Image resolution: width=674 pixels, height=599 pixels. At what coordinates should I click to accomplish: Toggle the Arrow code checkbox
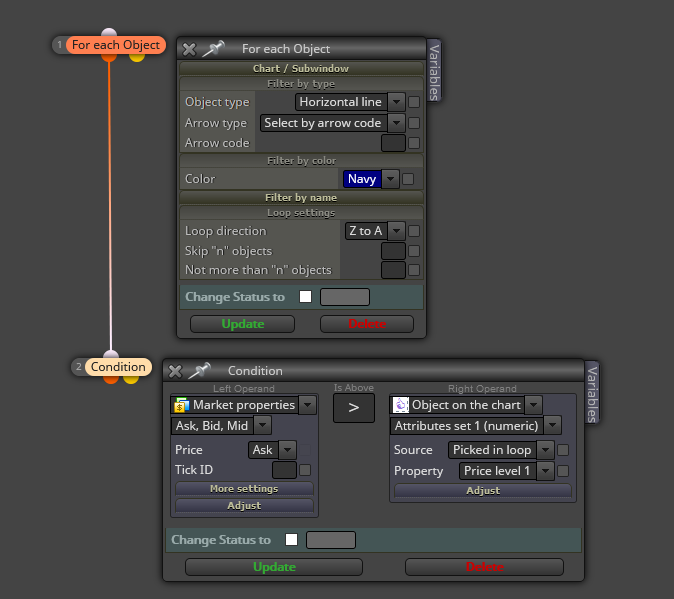tap(414, 143)
